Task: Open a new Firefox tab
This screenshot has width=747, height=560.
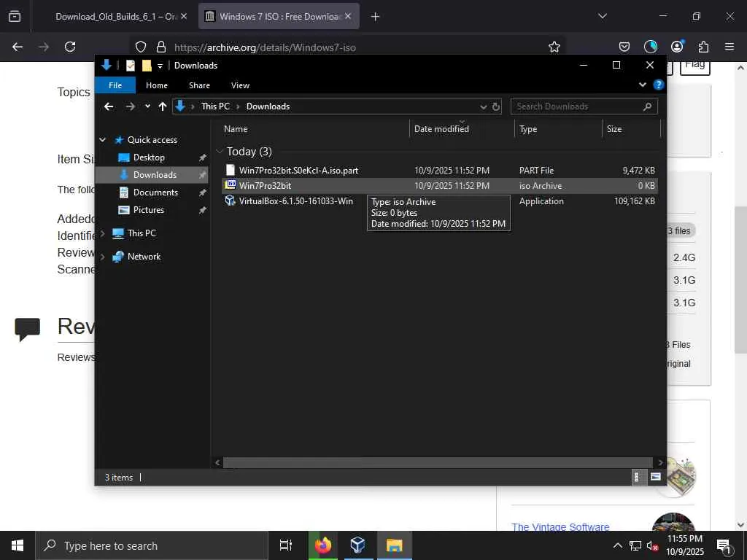Action: [376, 17]
